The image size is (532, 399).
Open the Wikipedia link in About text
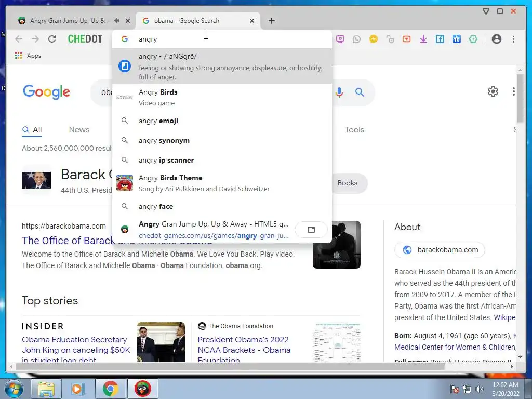click(504, 317)
